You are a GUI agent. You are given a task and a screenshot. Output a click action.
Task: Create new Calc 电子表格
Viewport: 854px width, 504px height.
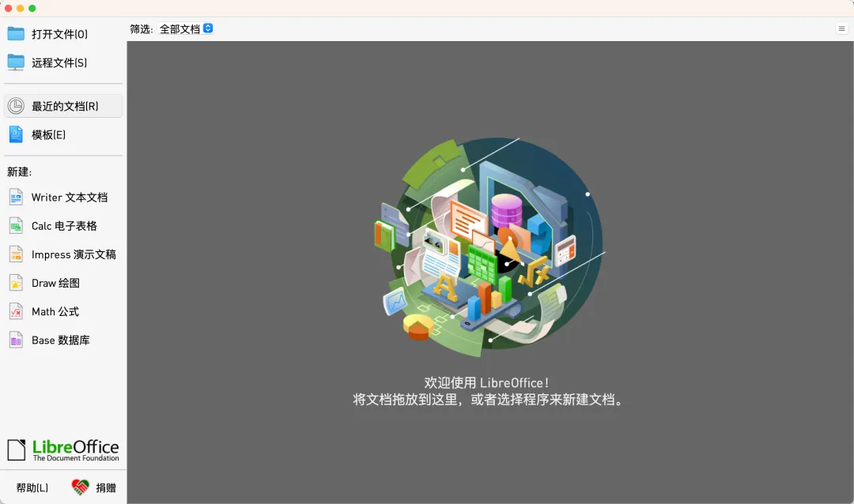click(63, 226)
